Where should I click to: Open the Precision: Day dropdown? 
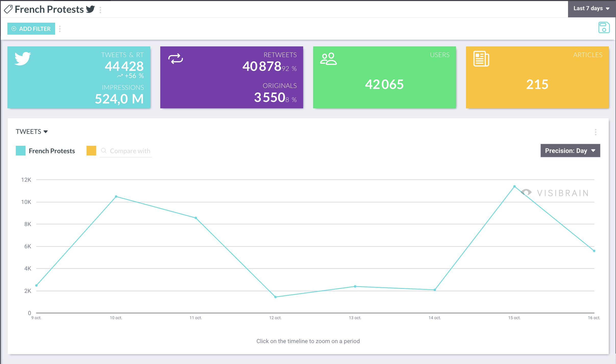pyautogui.click(x=570, y=151)
